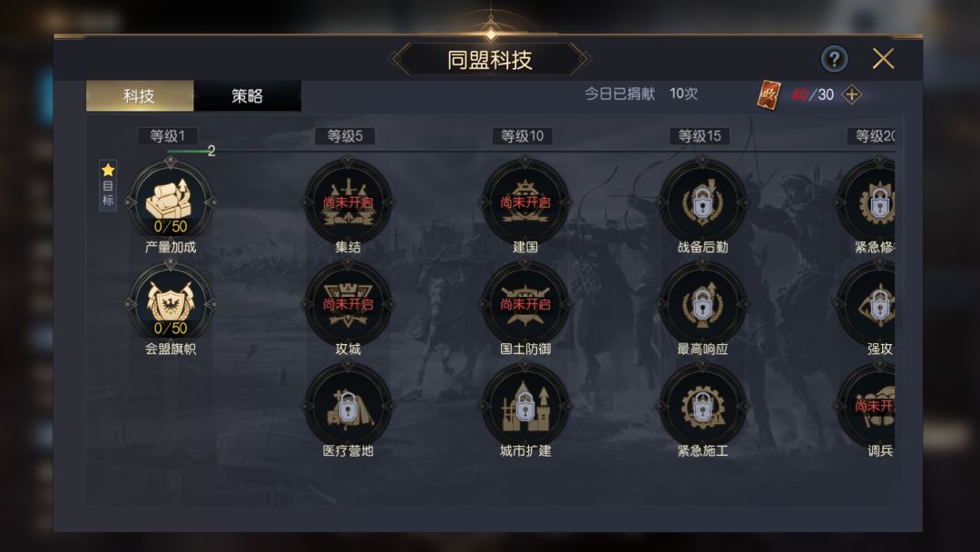Open the 攻城 siege technology icon
The height and width of the screenshot is (552, 980).
(348, 304)
